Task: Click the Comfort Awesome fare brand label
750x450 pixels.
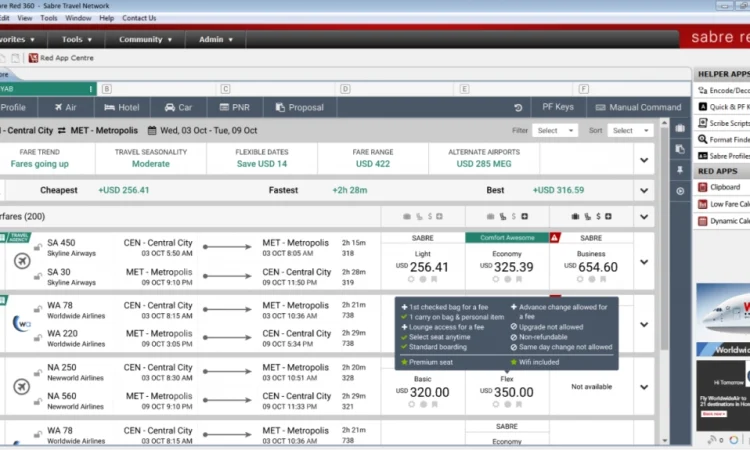Action: pos(507,238)
